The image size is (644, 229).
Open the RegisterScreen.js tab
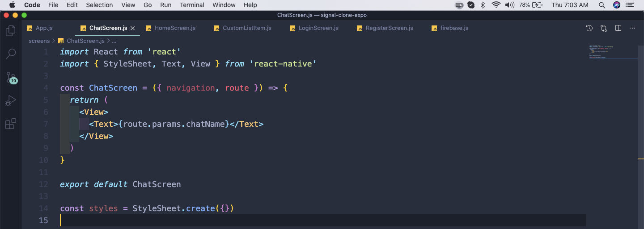385,28
